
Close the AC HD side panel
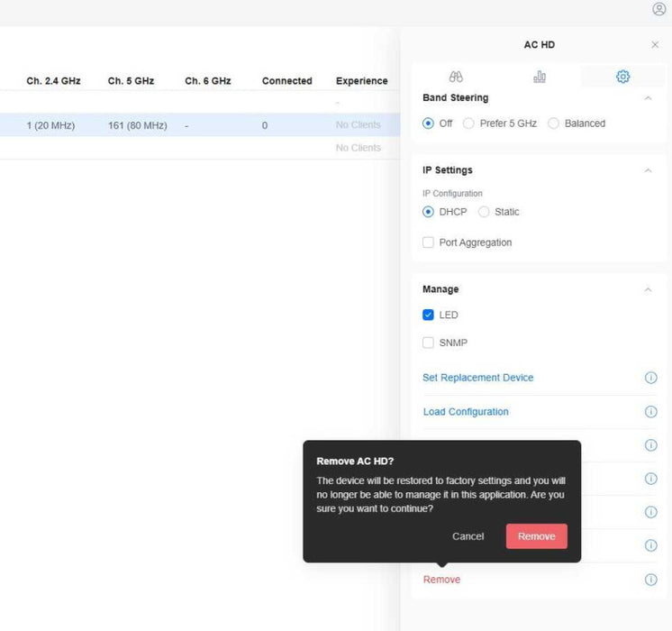pyautogui.click(x=655, y=44)
